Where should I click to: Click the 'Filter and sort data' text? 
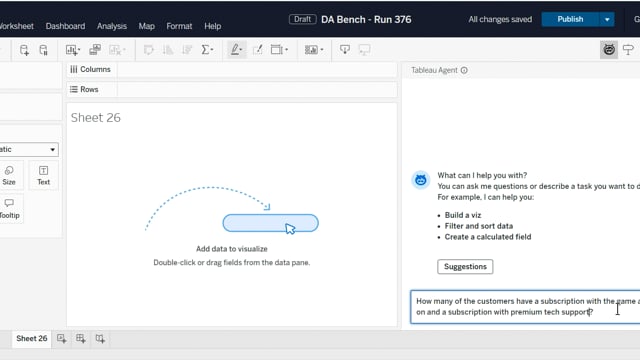pyautogui.click(x=479, y=226)
